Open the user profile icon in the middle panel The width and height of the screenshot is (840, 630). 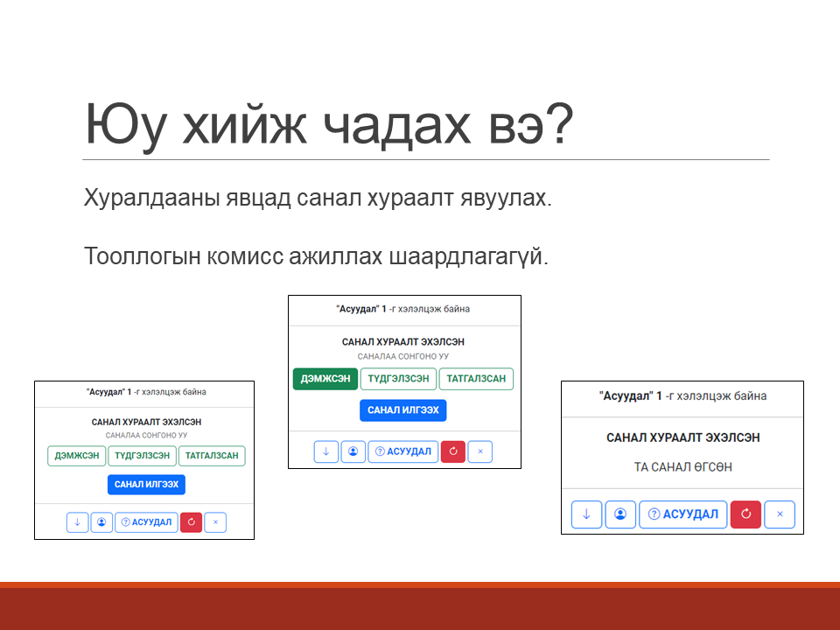click(x=353, y=451)
